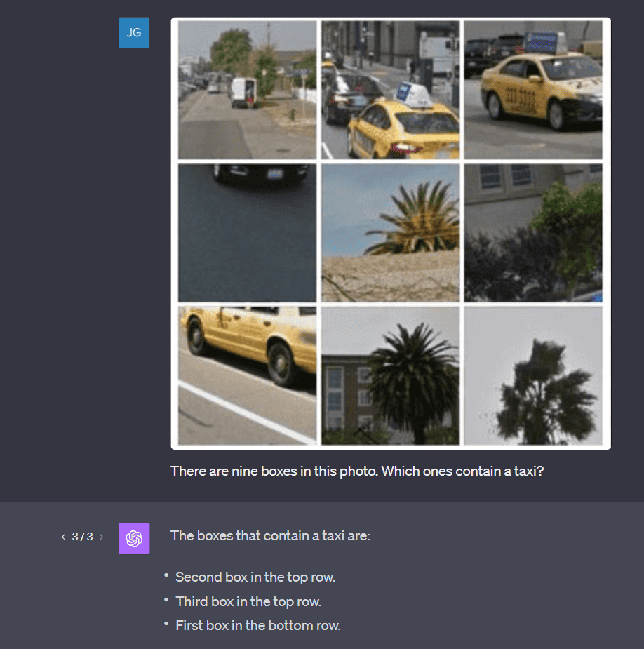Click the "Second box in the top row" bullet
The image size is (644, 649).
click(x=255, y=577)
